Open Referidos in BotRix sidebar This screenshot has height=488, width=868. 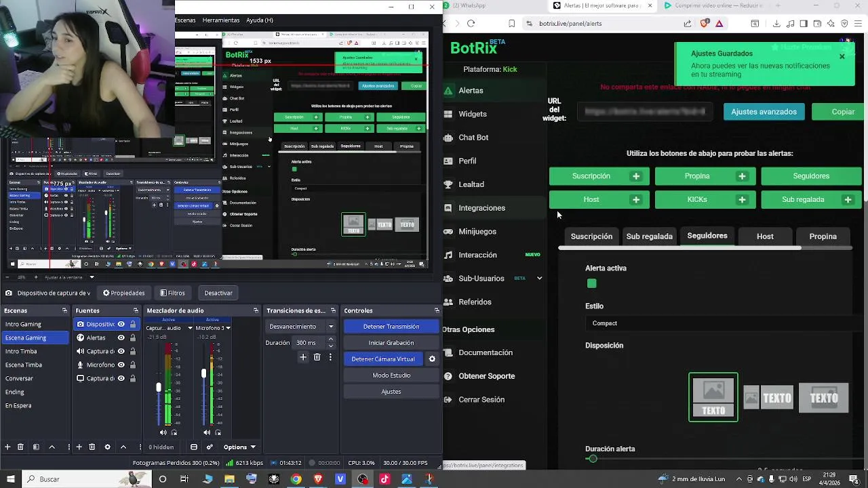point(475,302)
